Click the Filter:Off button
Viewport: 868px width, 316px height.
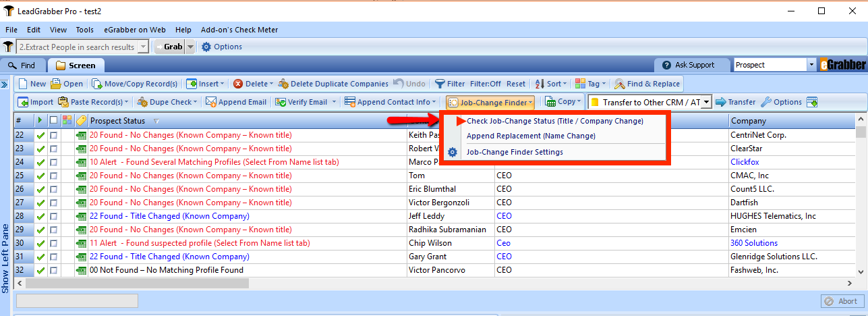tap(486, 84)
